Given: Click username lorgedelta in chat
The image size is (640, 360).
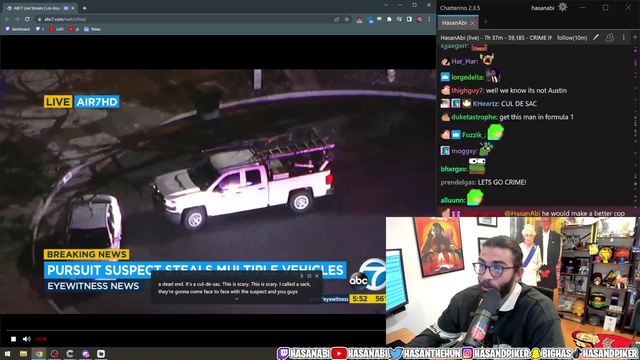Looking at the screenshot, I should click(468, 77).
